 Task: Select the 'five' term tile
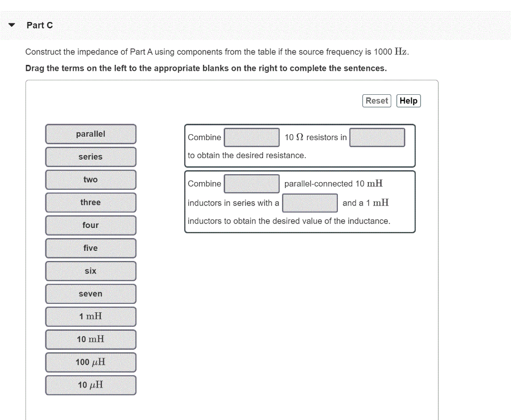coord(90,248)
